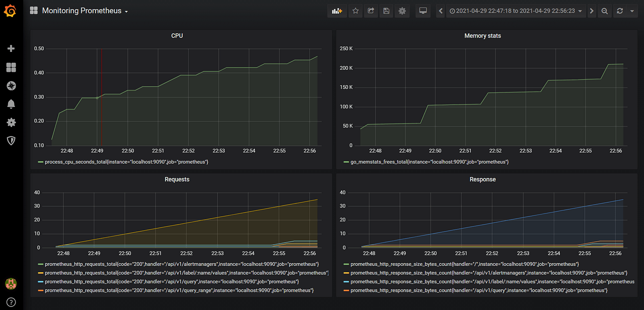This screenshot has width=644, height=310.
Task: Click green color swatch of process_cpu_seconds_total legend
Action: [x=40, y=162]
